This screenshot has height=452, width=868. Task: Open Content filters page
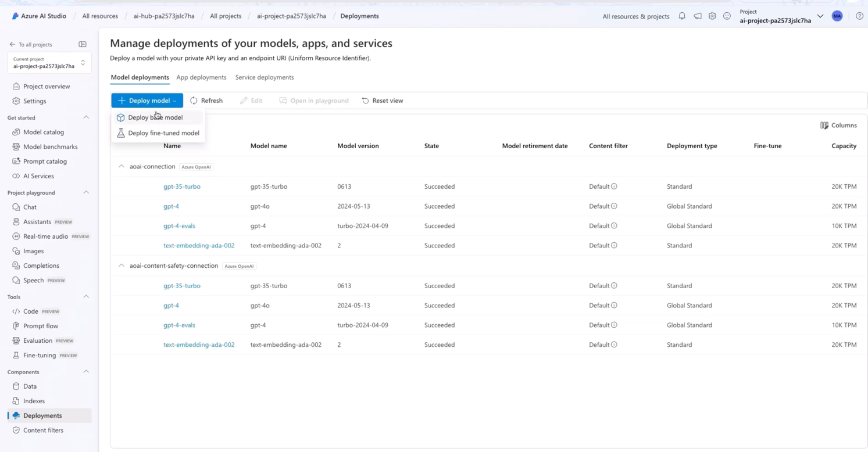[43, 430]
